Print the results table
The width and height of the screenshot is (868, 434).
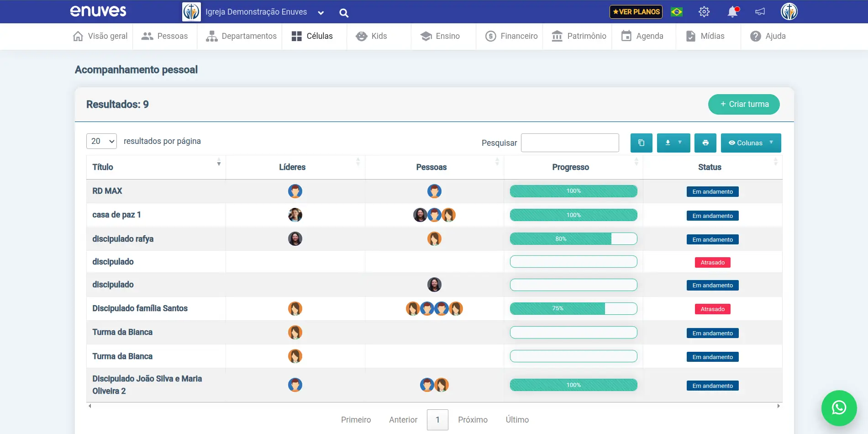click(705, 143)
